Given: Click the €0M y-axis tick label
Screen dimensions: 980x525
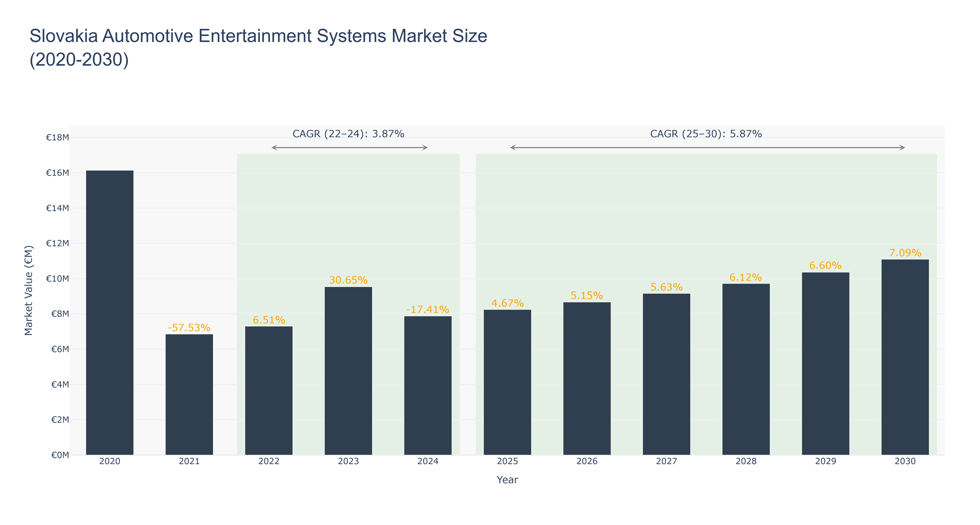Looking at the screenshot, I should [x=60, y=455].
